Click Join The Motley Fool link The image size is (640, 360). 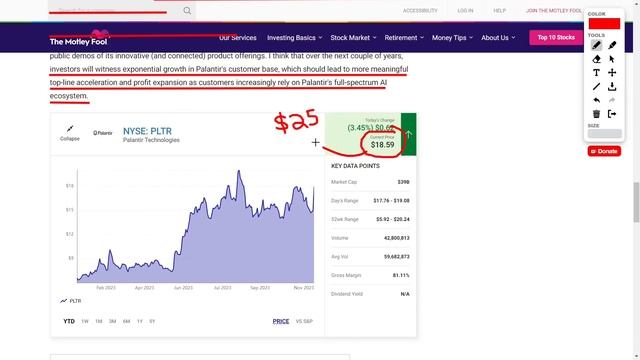tap(553, 11)
